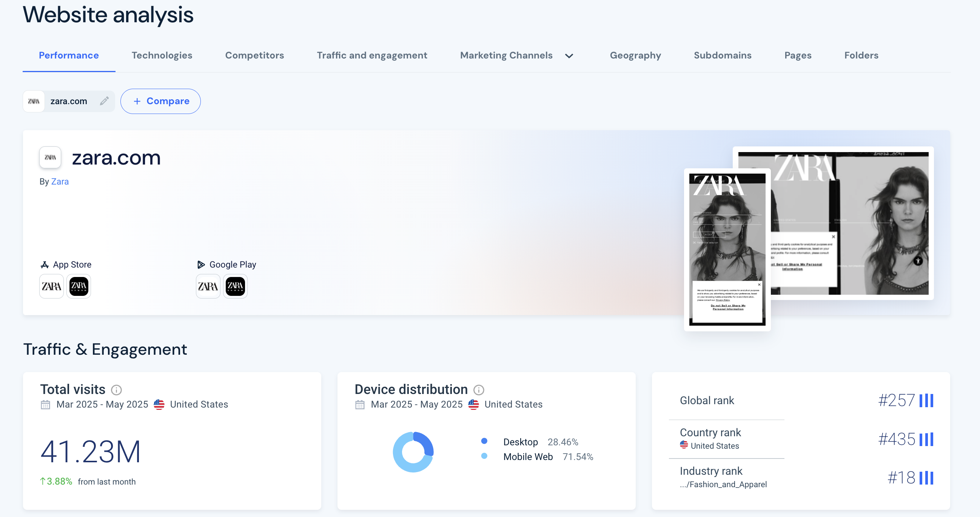Viewport: 980px width, 517px height.
Task: Open the Marketing Channels tab label
Action: [506, 55]
